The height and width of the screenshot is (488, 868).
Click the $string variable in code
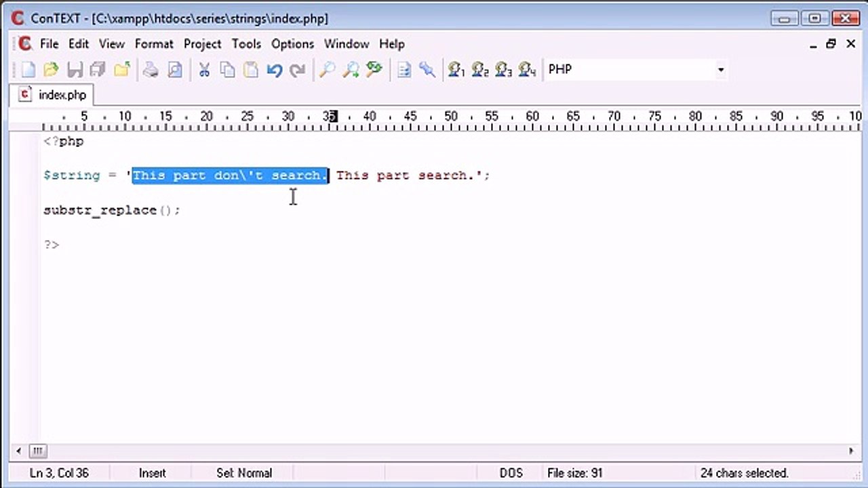(x=71, y=176)
